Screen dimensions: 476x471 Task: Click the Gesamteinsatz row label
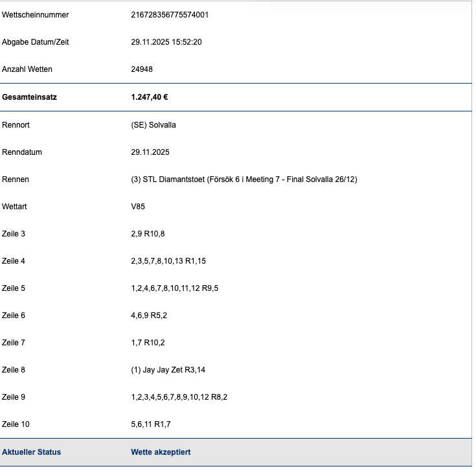click(30, 97)
